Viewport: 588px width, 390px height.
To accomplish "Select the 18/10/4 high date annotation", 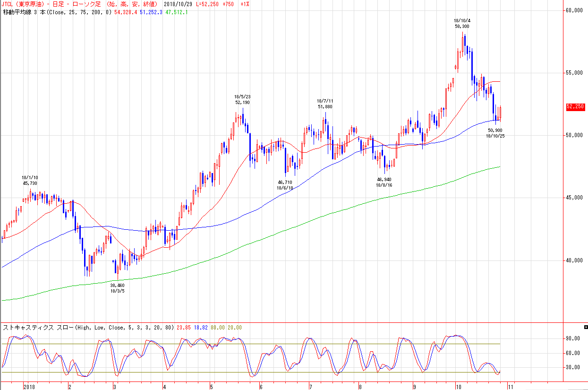I will (x=462, y=21).
